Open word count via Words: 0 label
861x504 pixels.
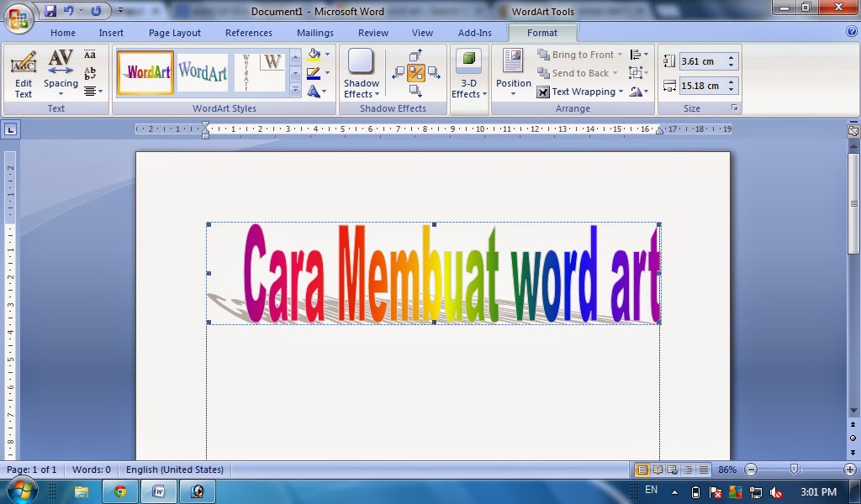91,470
